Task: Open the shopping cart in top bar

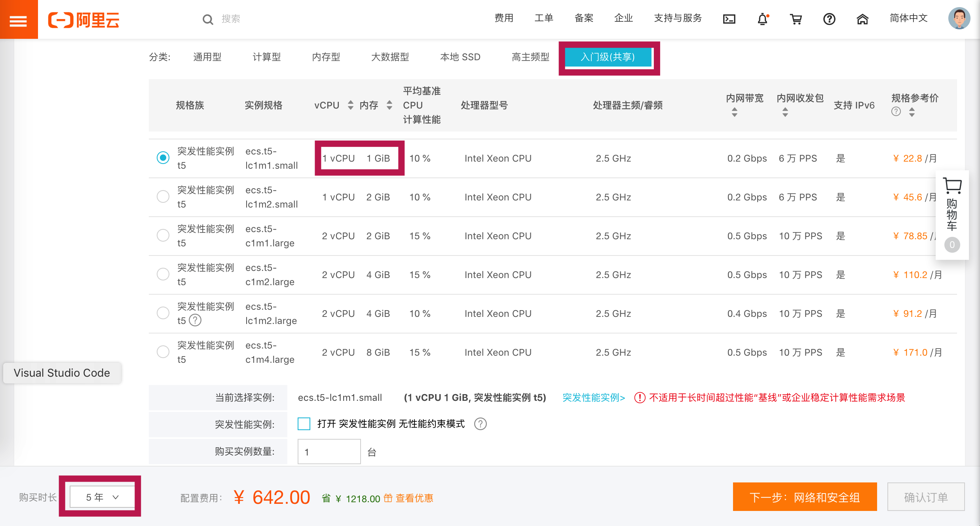Action: tap(796, 19)
